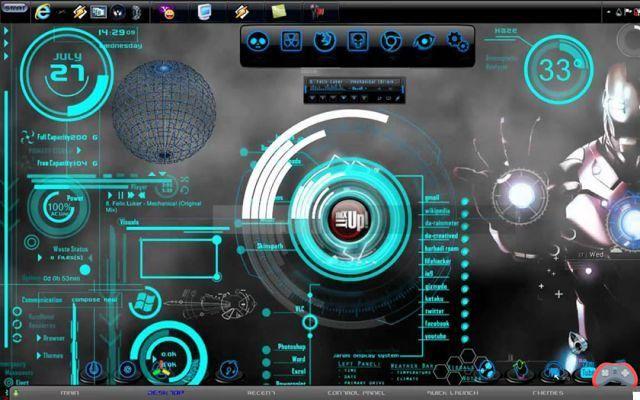Launch Excel from the app list
This screenshot has height=400, width=640.
pyautogui.click(x=298, y=371)
